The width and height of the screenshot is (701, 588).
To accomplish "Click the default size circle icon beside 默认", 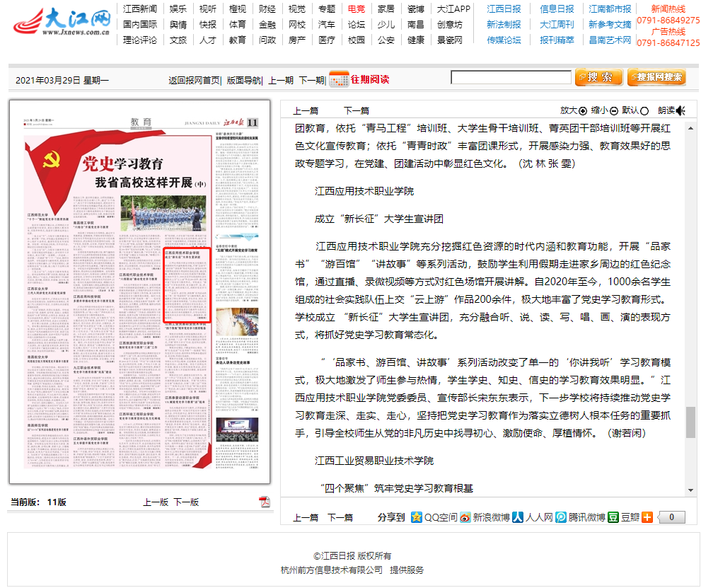I will (644, 111).
